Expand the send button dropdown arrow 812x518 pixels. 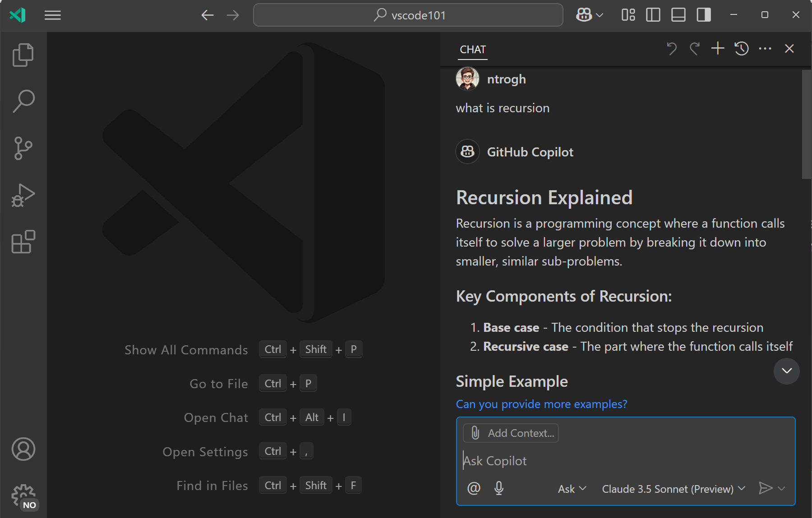tap(782, 489)
